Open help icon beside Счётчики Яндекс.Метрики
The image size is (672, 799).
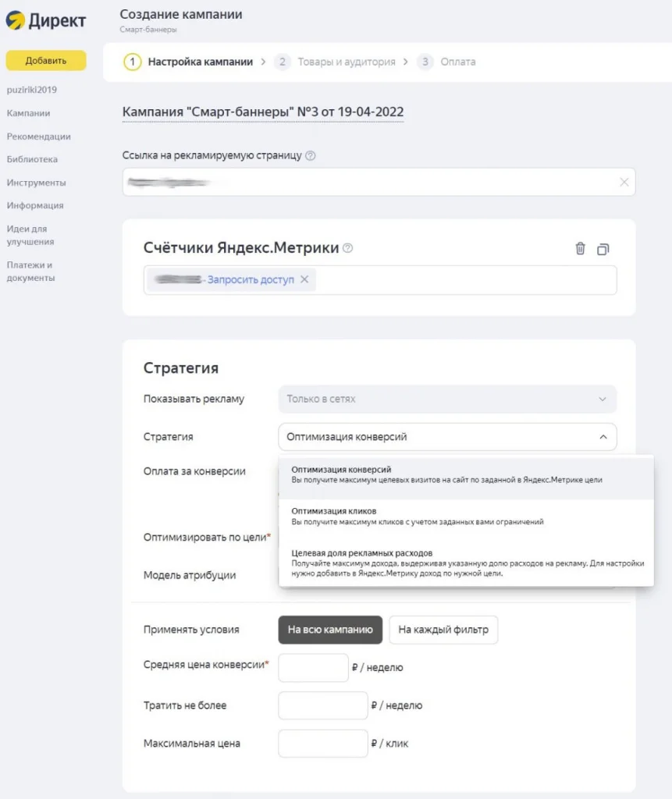tap(348, 247)
